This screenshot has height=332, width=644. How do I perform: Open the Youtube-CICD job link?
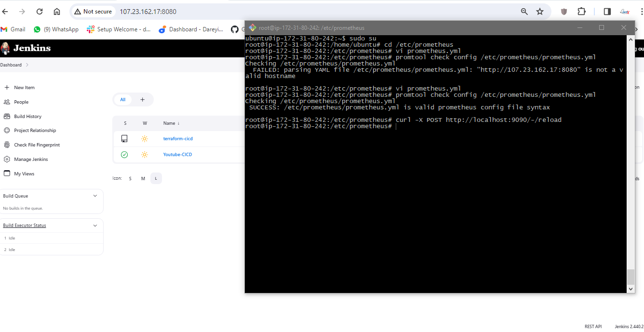coord(177,155)
